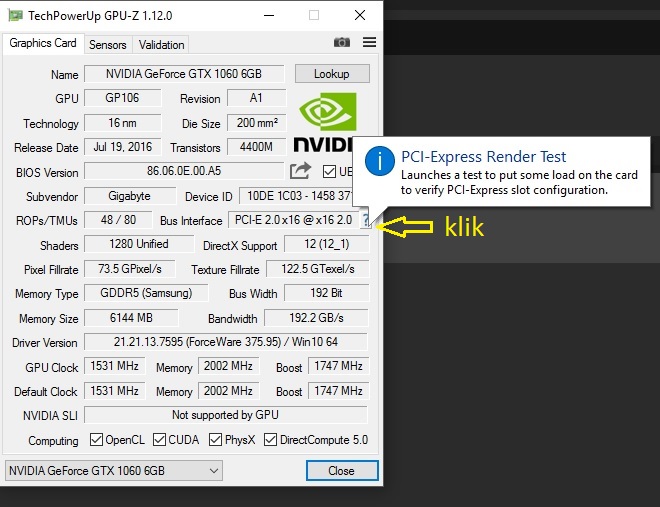Toggle the CUDA checkbox

click(159, 440)
